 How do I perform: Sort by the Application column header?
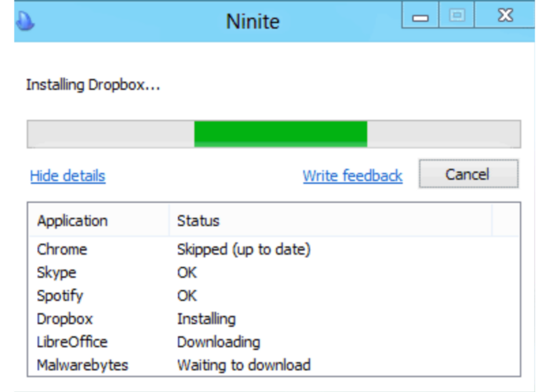(98, 221)
